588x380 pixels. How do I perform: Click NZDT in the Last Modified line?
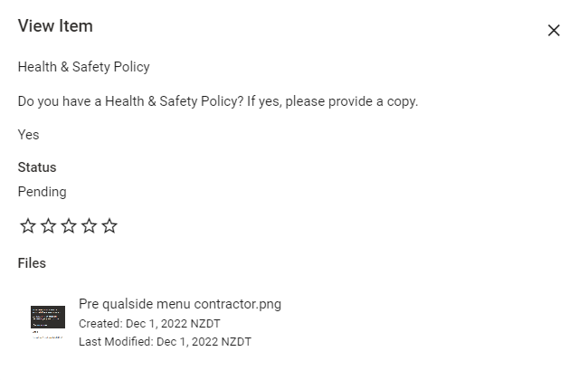point(236,342)
